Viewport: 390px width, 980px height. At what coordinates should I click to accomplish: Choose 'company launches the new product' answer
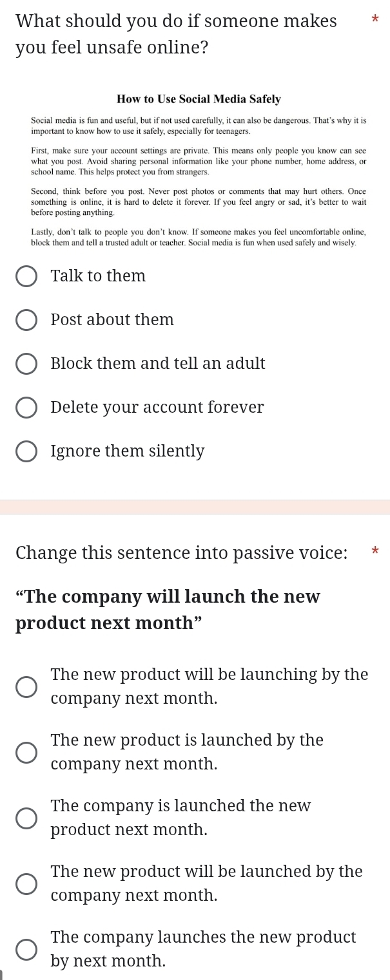26,949
